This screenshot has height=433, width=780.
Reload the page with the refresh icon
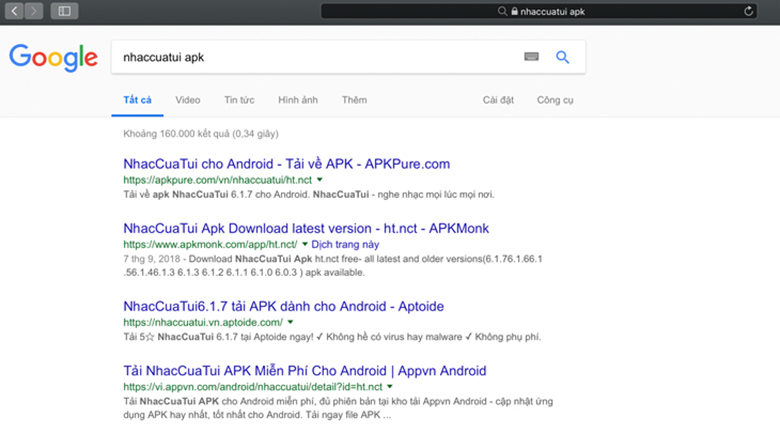[x=748, y=12]
